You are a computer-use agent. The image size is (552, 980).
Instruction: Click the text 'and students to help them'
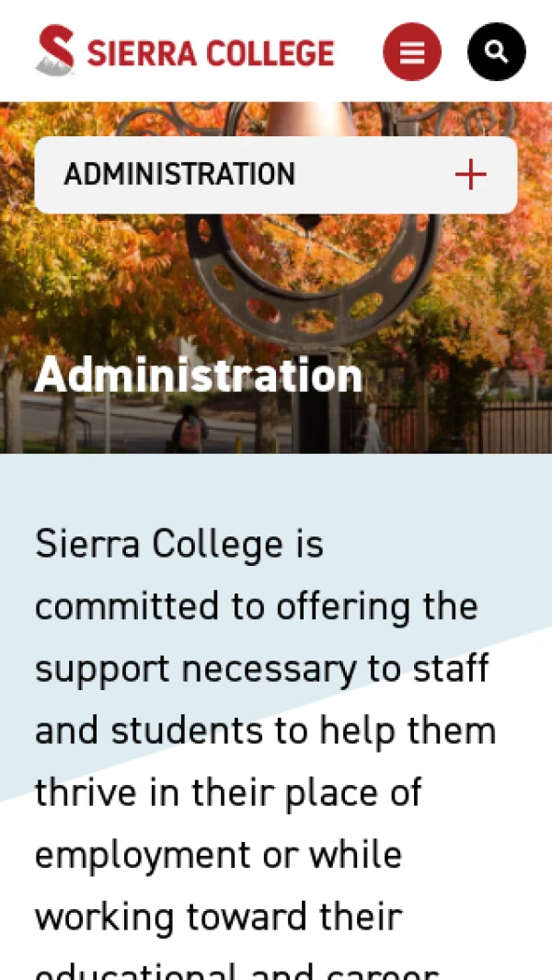point(265,731)
